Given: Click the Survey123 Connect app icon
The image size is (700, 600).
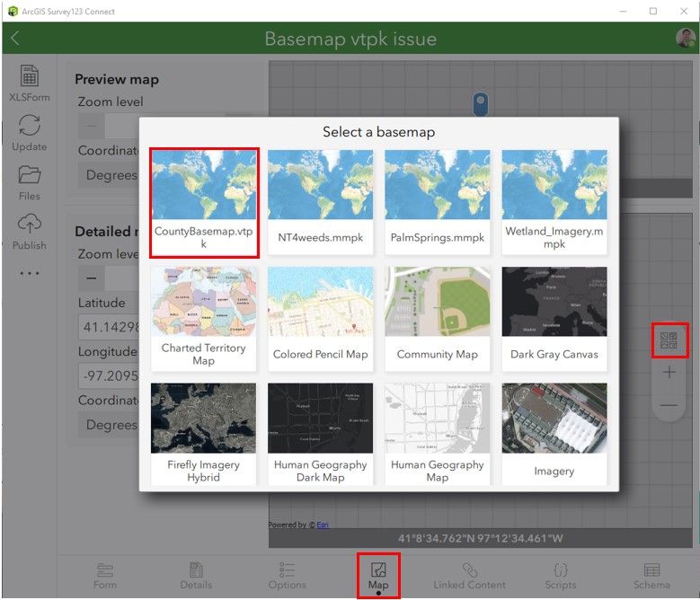Looking at the screenshot, I should [x=13, y=11].
